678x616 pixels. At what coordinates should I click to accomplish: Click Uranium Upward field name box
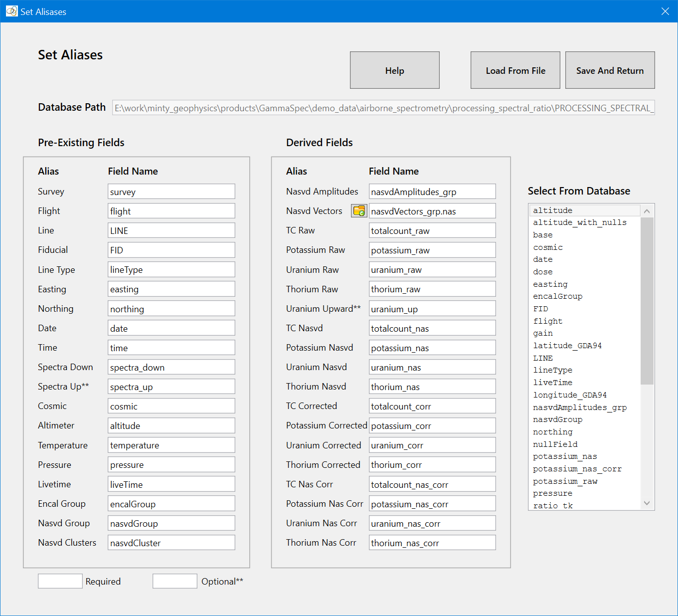[432, 309]
